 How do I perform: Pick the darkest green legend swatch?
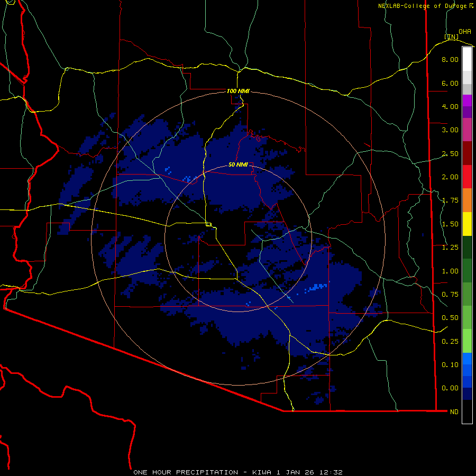pos(467,248)
